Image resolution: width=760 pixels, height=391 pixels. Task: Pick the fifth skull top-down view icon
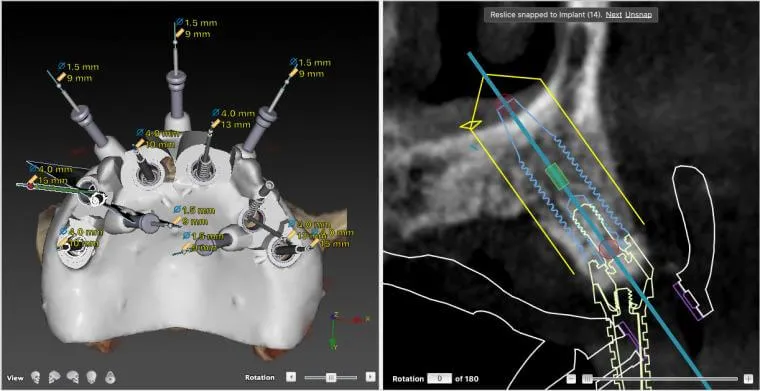(x=111, y=377)
